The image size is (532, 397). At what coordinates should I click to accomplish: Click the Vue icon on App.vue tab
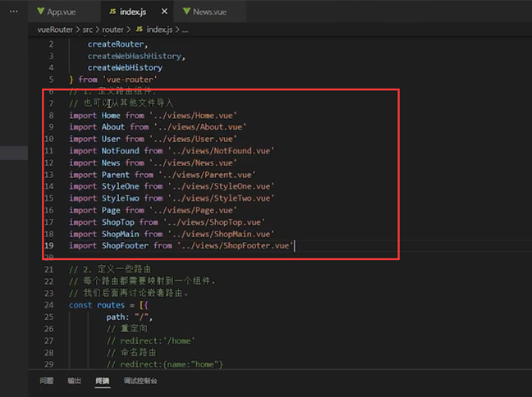point(41,11)
